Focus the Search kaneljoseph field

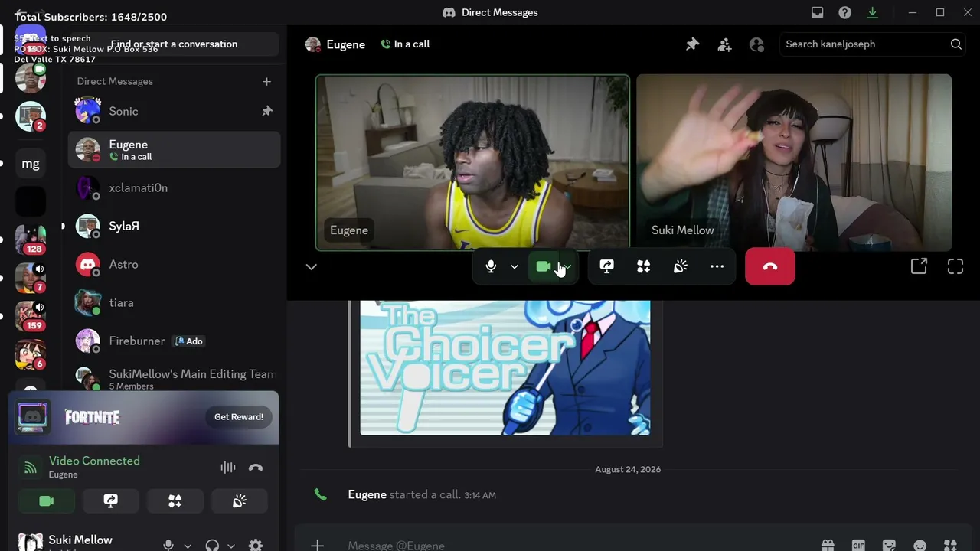click(x=872, y=44)
